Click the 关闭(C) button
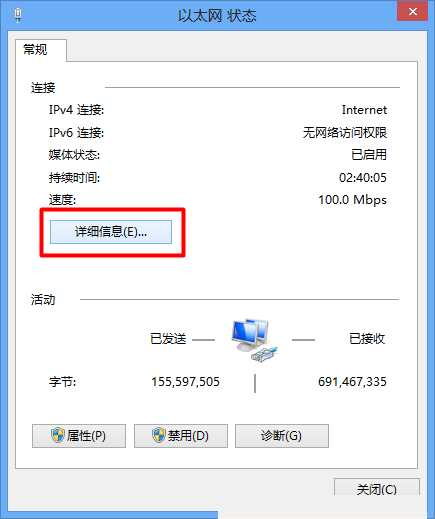 pyautogui.click(x=377, y=487)
